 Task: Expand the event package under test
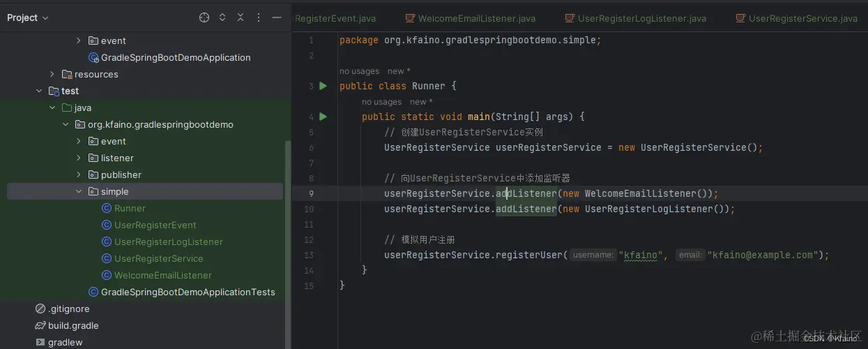click(79, 142)
